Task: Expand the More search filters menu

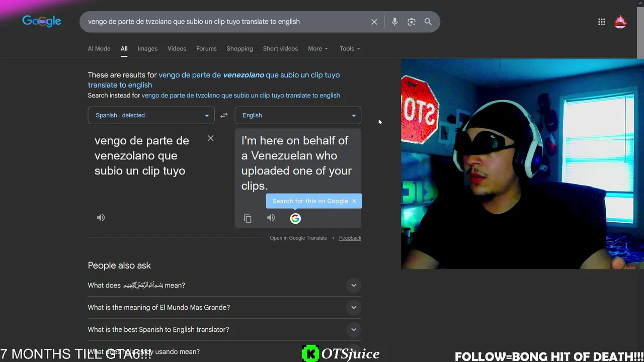Action: coord(318,49)
